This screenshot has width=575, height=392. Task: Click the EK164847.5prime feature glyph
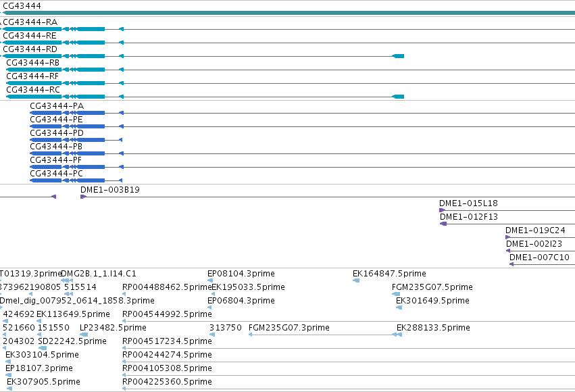coord(356,281)
